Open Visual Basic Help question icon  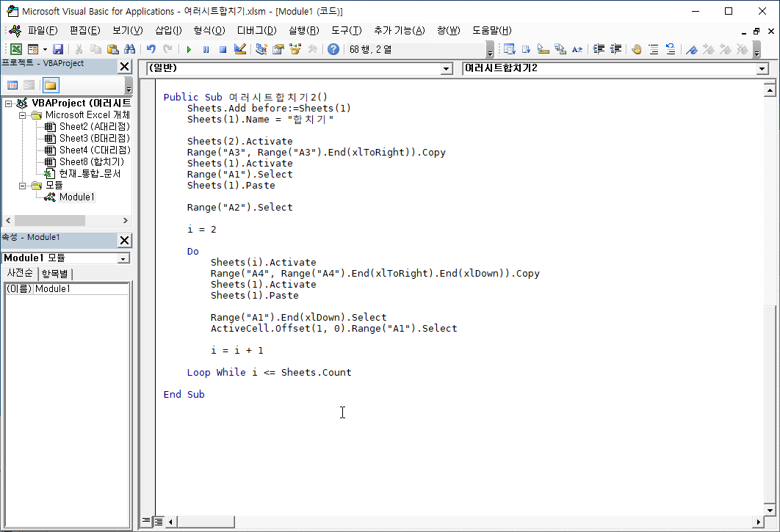click(333, 49)
